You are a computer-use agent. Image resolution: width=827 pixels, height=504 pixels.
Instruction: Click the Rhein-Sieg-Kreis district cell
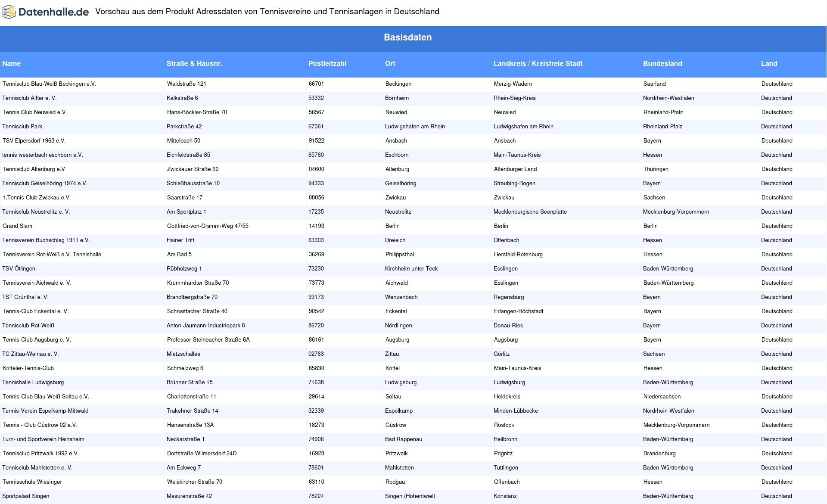tap(514, 98)
